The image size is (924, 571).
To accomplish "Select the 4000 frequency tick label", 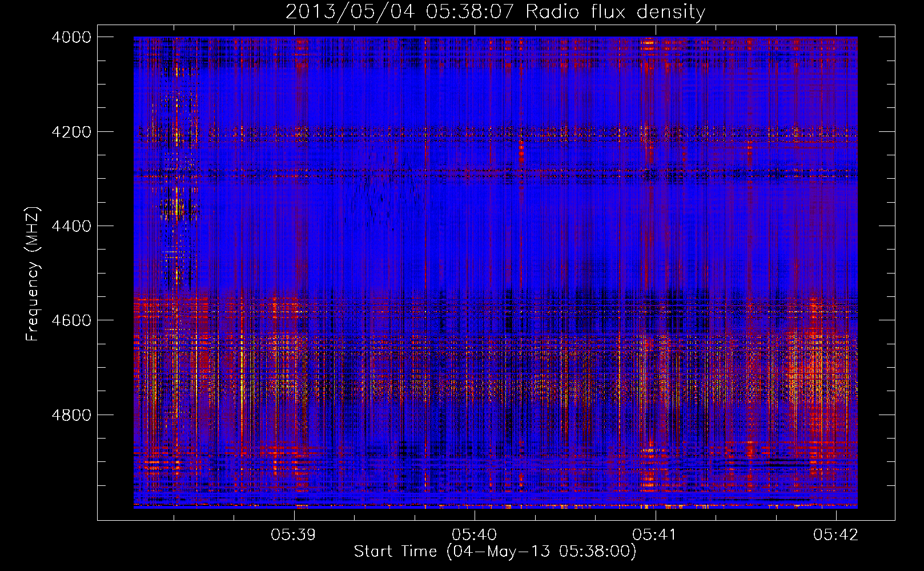I will coord(71,37).
